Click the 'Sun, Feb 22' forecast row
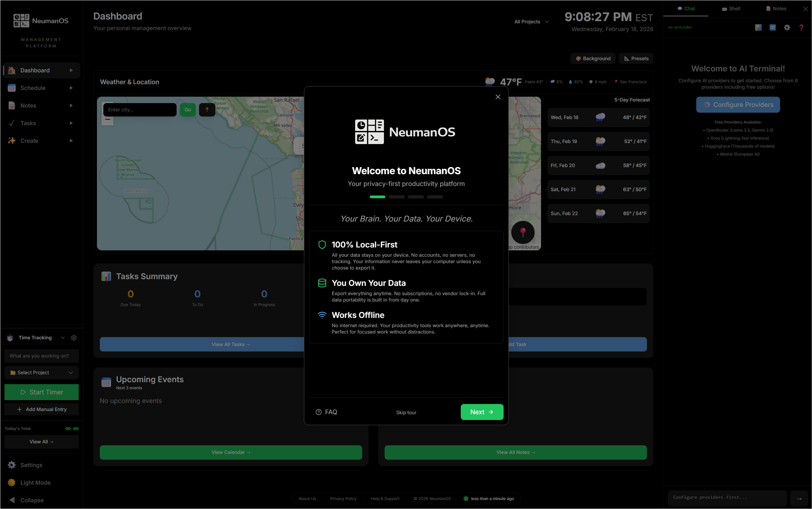This screenshot has width=812, height=509. pyautogui.click(x=598, y=214)
